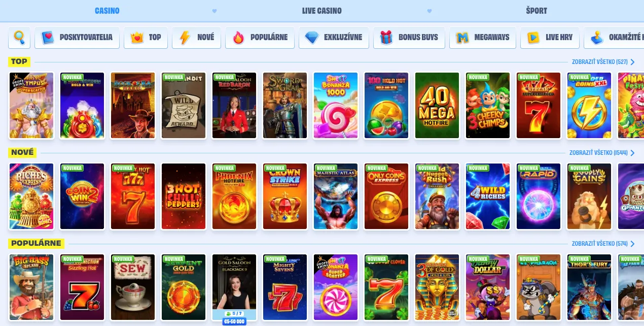The image size is (644, 326).
Task: Show all 527 Top games
Action: (603, 62)
